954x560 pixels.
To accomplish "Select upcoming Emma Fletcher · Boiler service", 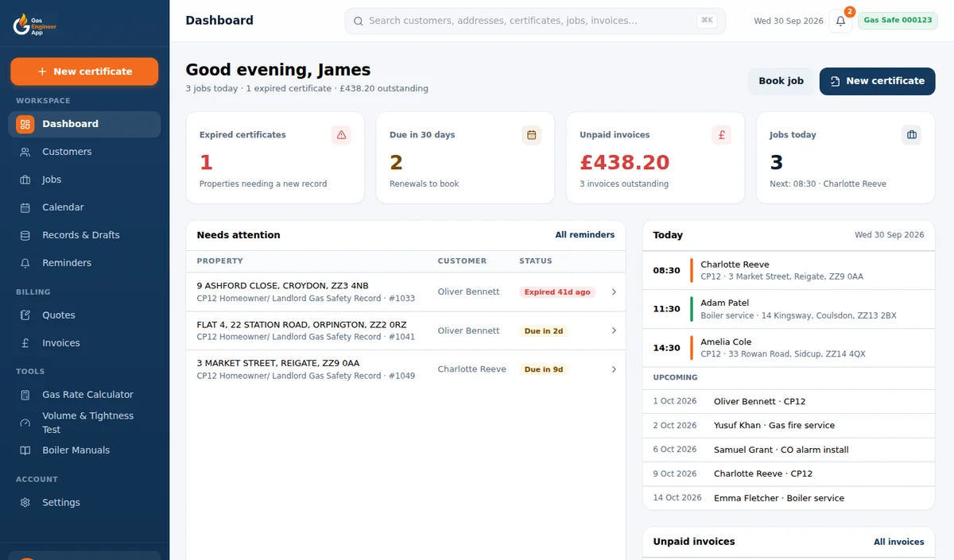I will [789, 498].
